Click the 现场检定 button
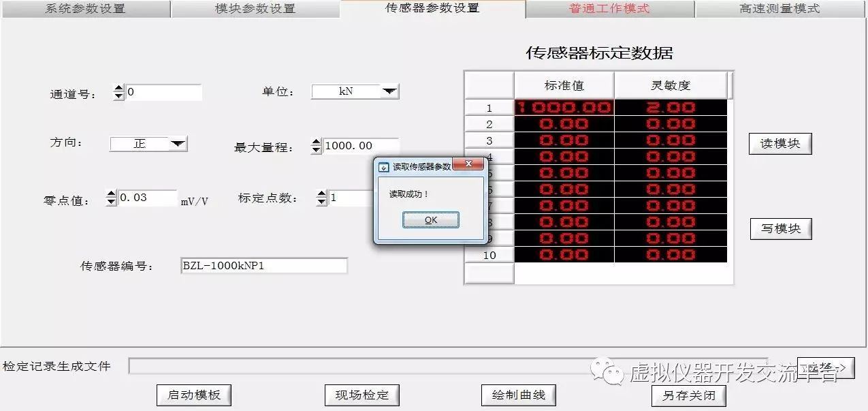Image resolution: width=868 pixels, height=411 pixels. point(361,395)
